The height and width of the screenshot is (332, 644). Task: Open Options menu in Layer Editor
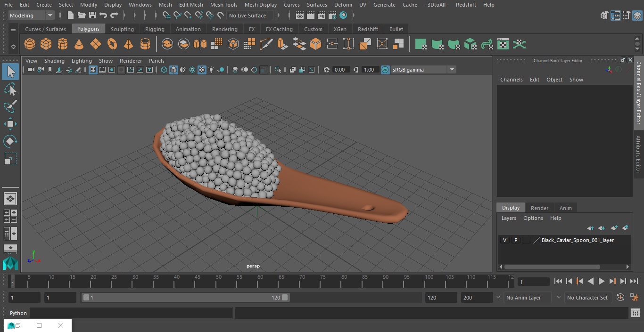533,218
